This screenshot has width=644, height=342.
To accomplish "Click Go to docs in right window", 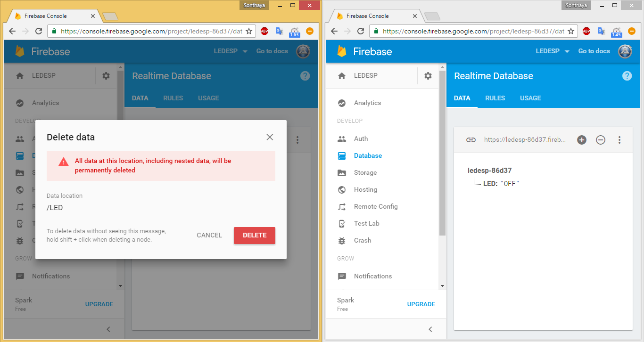I will point(594,51).
